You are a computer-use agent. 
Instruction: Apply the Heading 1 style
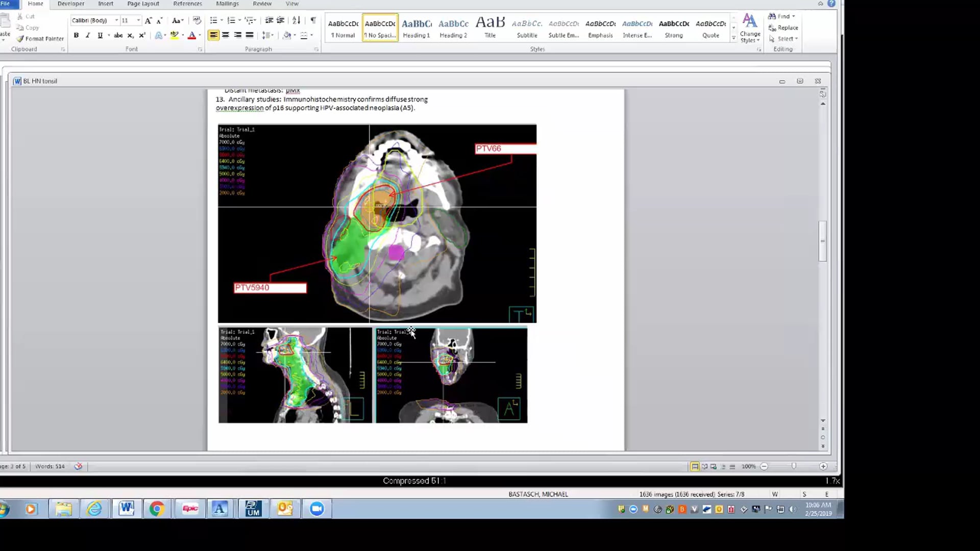[x=416, y=28]
